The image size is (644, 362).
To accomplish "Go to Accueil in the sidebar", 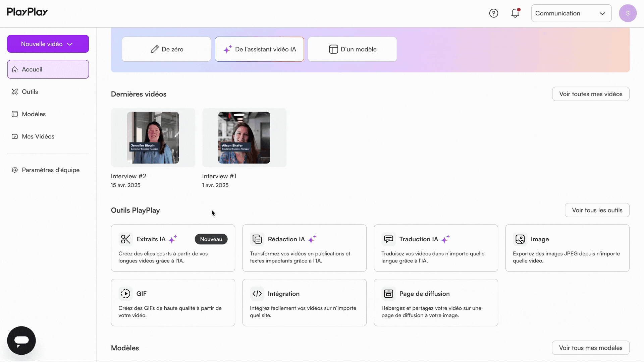I will pos(48,69).
